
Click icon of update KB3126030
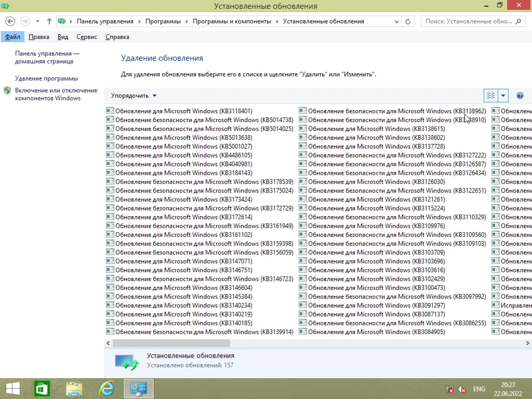click(303, 181)
